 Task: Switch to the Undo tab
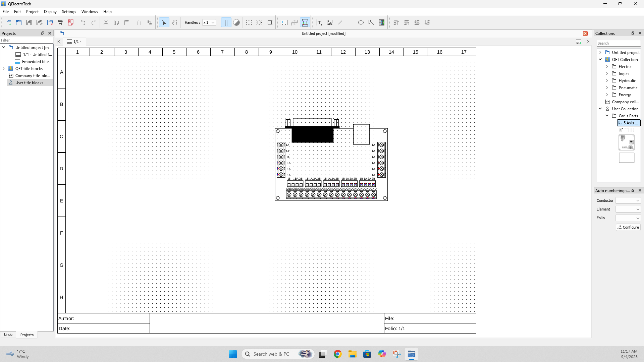(8, 335)
